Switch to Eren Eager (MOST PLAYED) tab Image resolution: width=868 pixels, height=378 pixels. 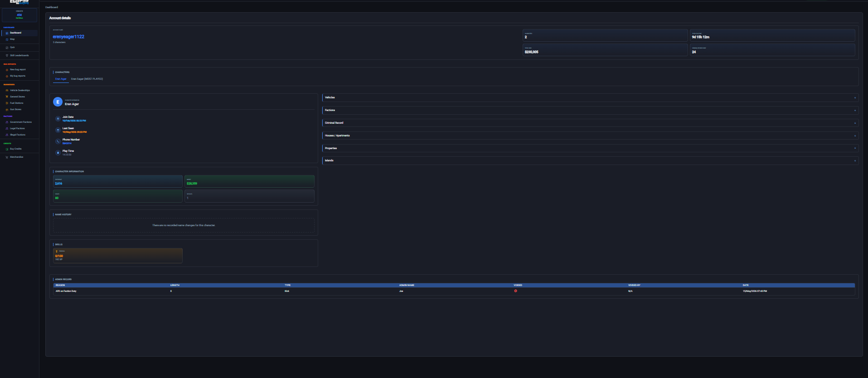click(x=87, y=79)
